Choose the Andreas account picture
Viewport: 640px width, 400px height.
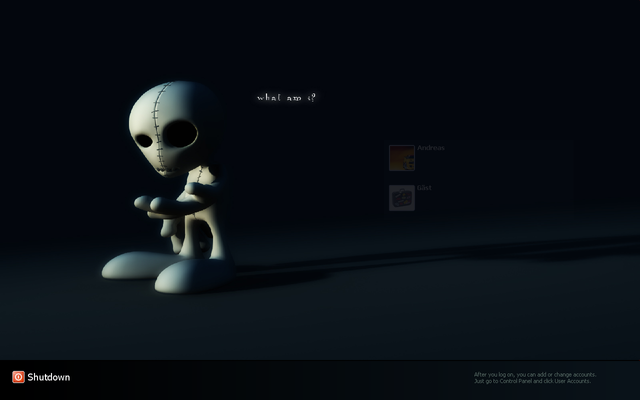(x=402, y=158)
